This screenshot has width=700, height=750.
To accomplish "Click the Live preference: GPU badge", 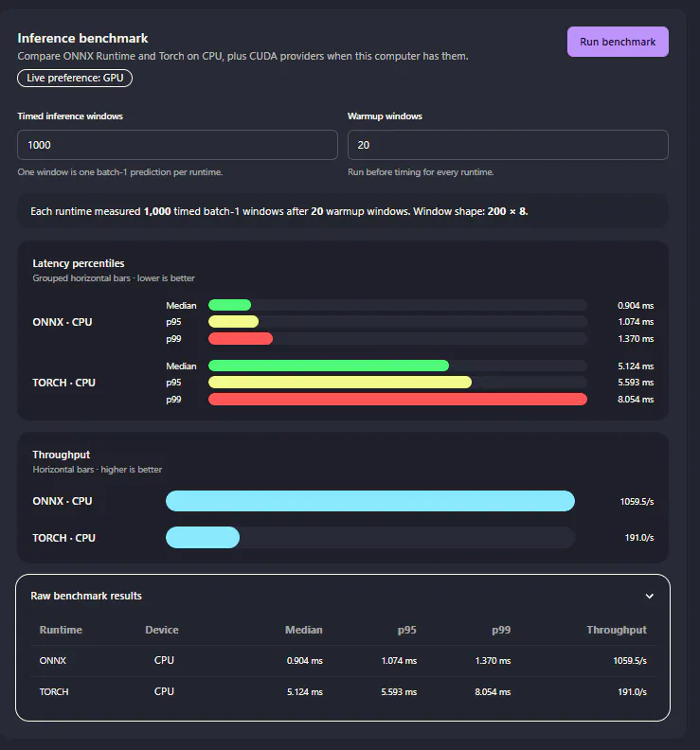I will 75,78.
